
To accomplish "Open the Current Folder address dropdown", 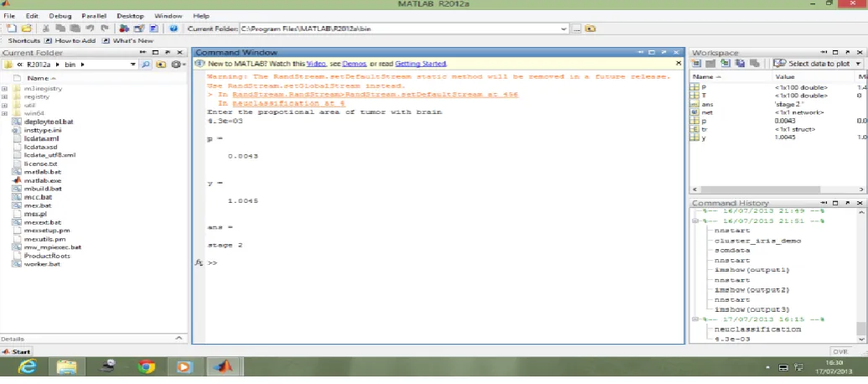I will [564, 29].
